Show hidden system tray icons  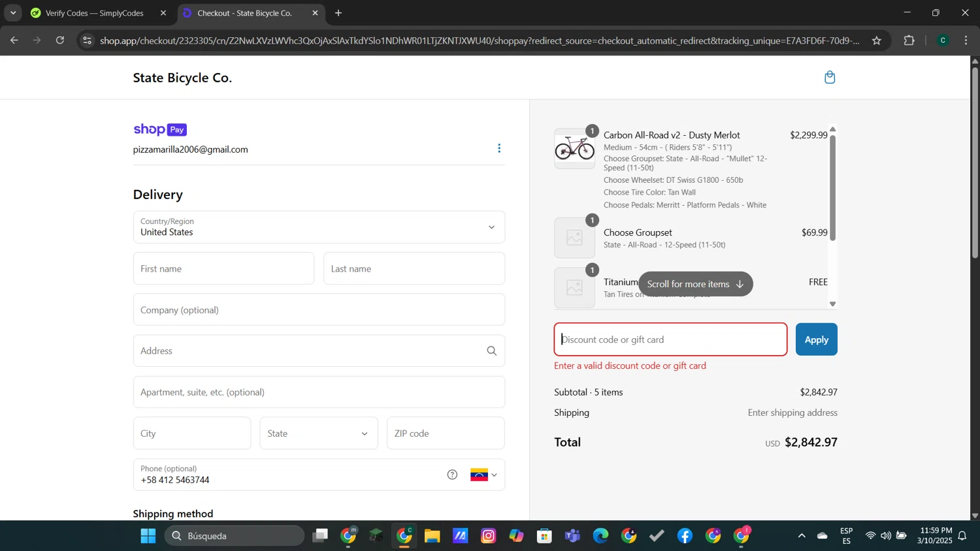click(802, 536)
